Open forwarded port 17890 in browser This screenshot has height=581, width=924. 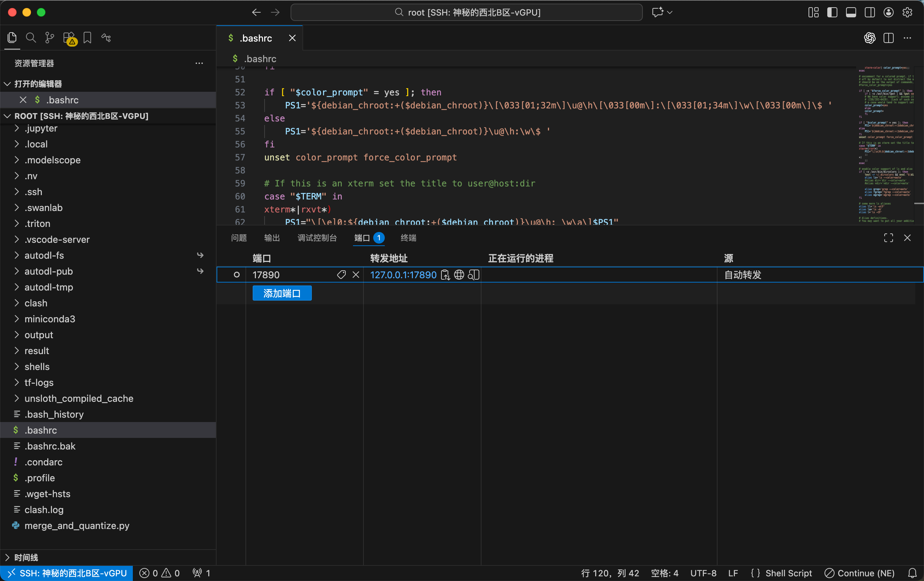(459, 275)
